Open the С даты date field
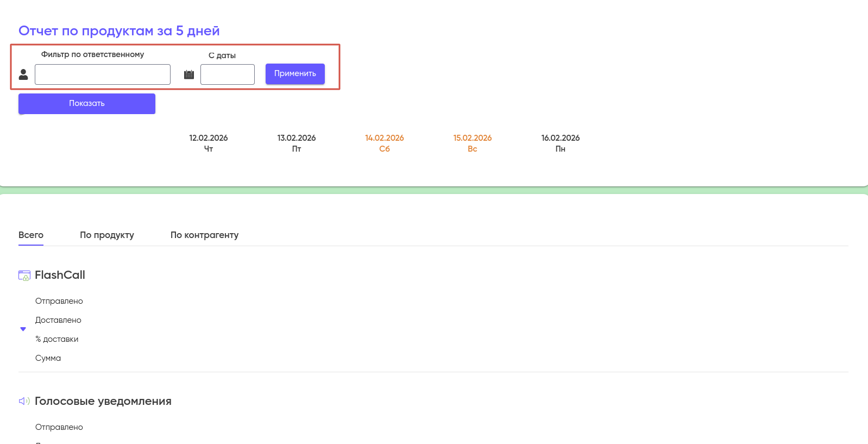Image resolution: width=868 pixels, height=444 pixels. [x=227, y=74]
